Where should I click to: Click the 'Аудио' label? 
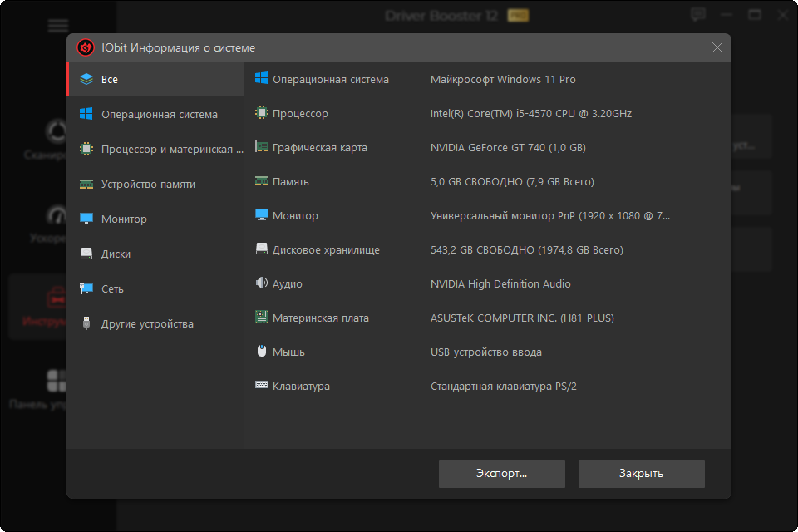(x=287, y=284)
